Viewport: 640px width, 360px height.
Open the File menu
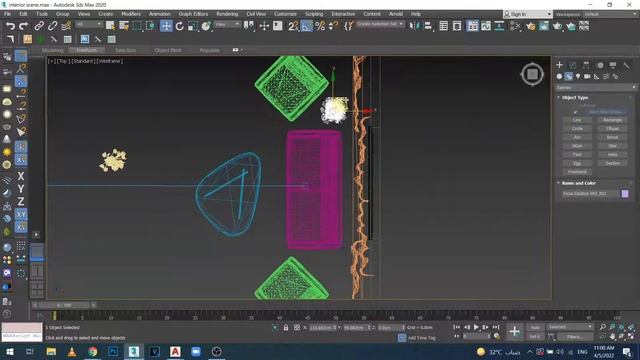(x=8, y=14)
